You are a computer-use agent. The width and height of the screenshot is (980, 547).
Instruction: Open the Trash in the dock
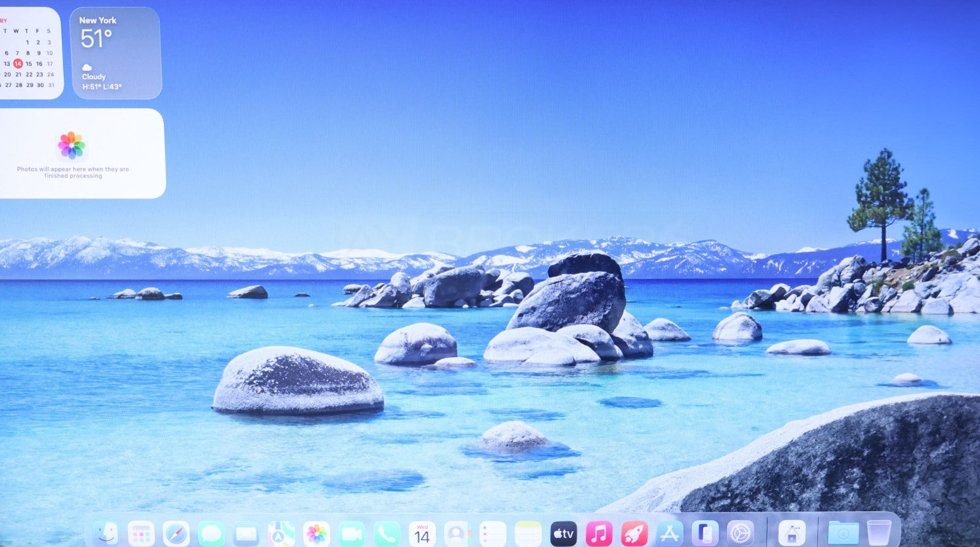coord(879,534)
